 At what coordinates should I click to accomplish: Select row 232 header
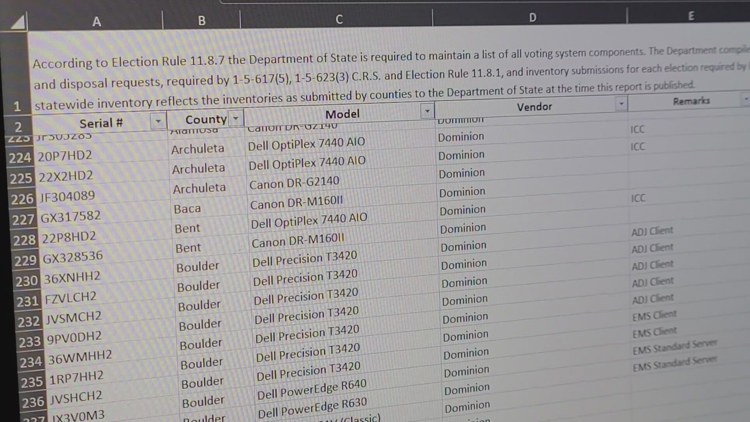29,321
